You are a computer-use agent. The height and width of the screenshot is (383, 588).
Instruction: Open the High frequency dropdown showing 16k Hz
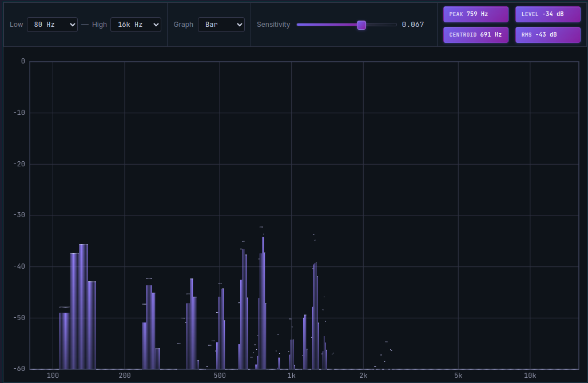136,25
